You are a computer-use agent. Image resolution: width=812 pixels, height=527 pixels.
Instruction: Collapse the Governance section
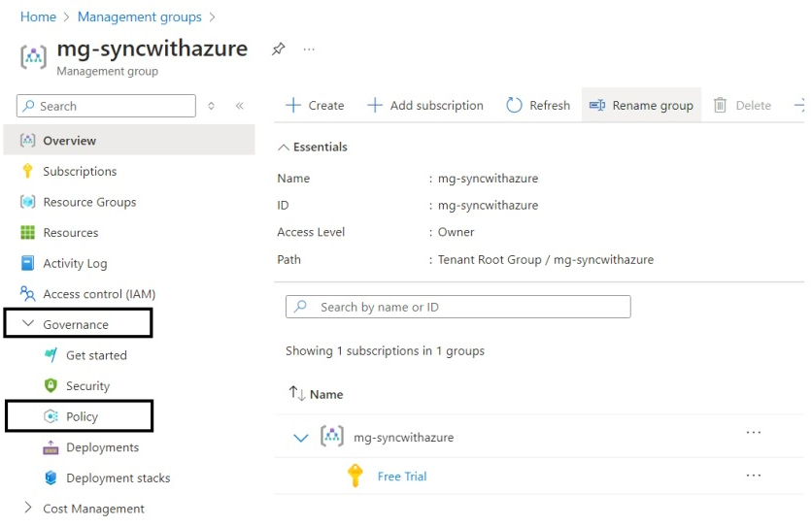(x=28, y=325)
